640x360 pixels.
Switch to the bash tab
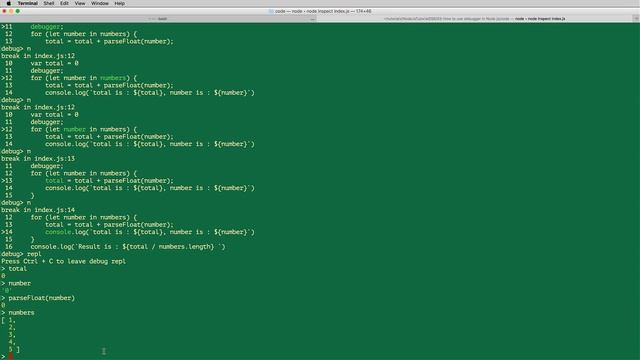(x=159, y=19)
